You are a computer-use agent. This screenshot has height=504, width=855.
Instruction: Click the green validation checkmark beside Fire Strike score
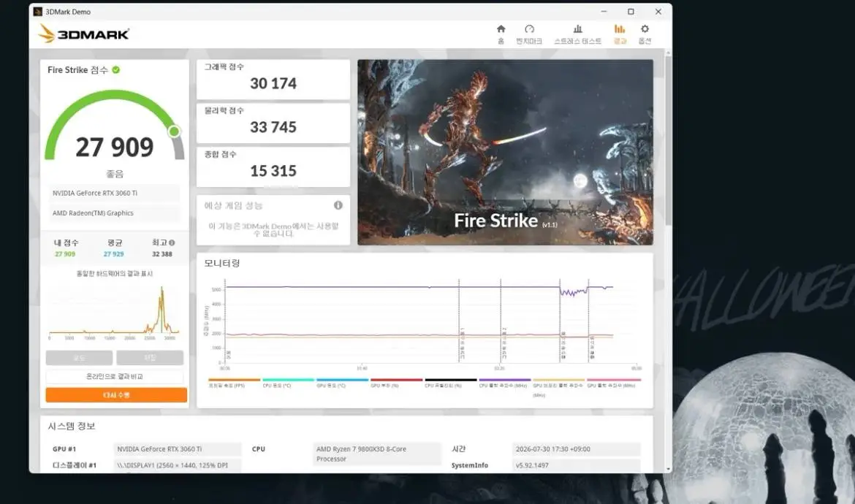(115, 69)
